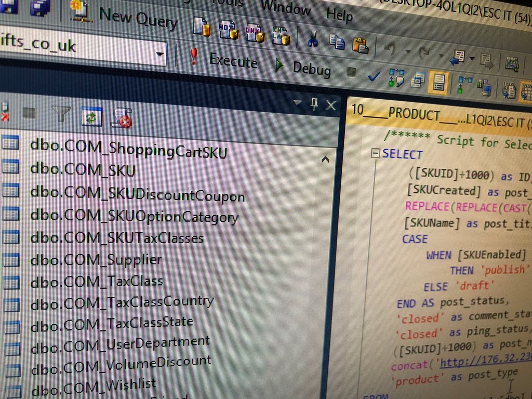Screen dimensions: 532x399
Task: Open the Redo history dropdown arrow
Action: tap(441, 55)
